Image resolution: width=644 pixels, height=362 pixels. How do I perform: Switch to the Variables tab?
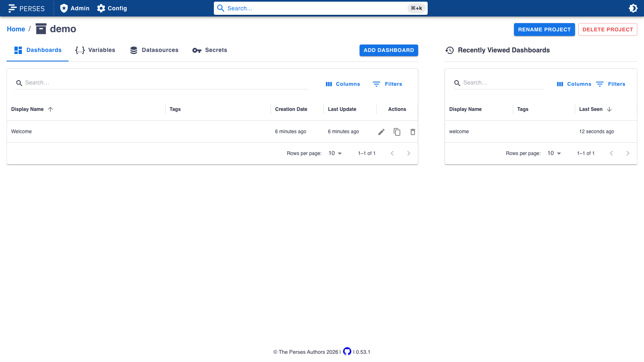pyautogui.click(x=95, y=50)
